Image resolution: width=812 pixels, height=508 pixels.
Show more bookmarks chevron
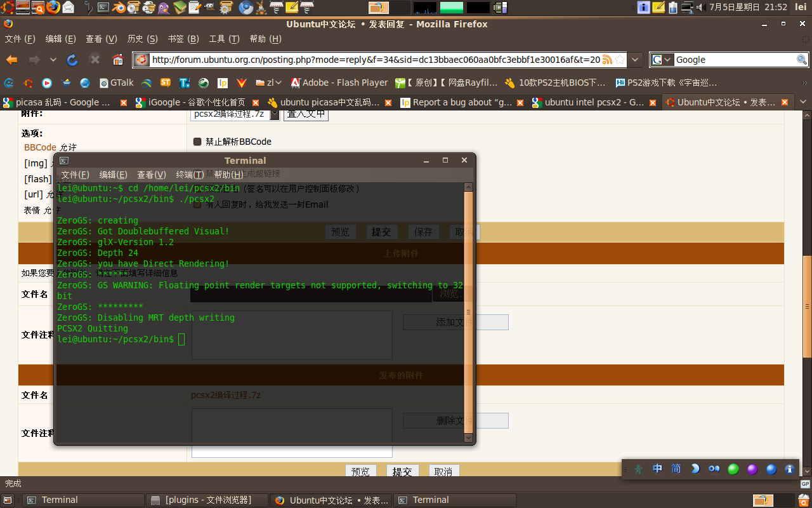[x=804, y=83]
